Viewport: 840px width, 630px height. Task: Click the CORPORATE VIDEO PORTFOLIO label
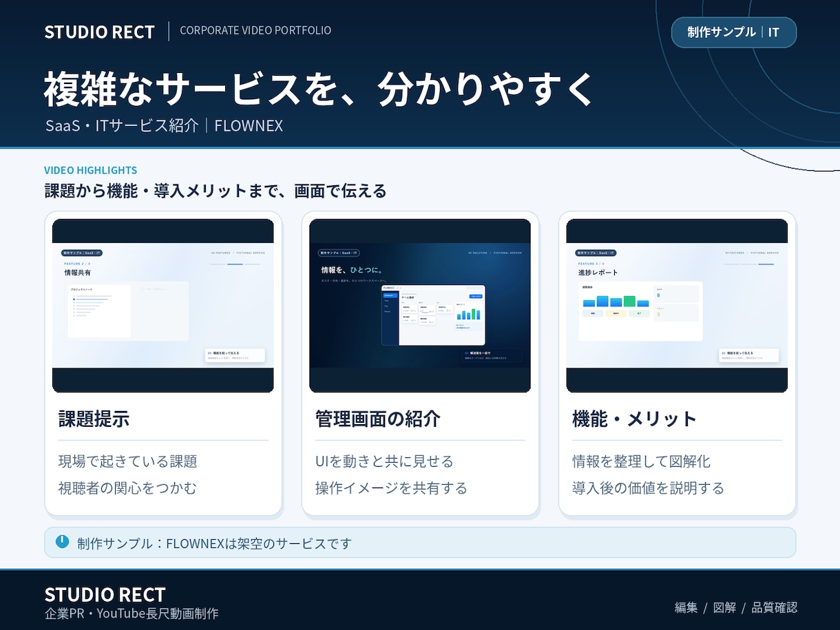point(255,30)
